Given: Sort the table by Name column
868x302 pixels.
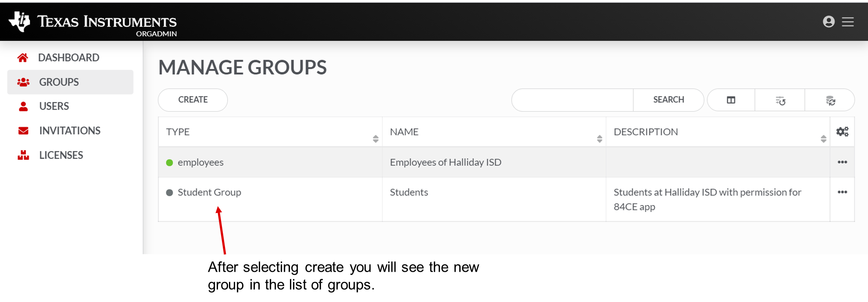Looking at the screenshot, I should click(599, 139).
